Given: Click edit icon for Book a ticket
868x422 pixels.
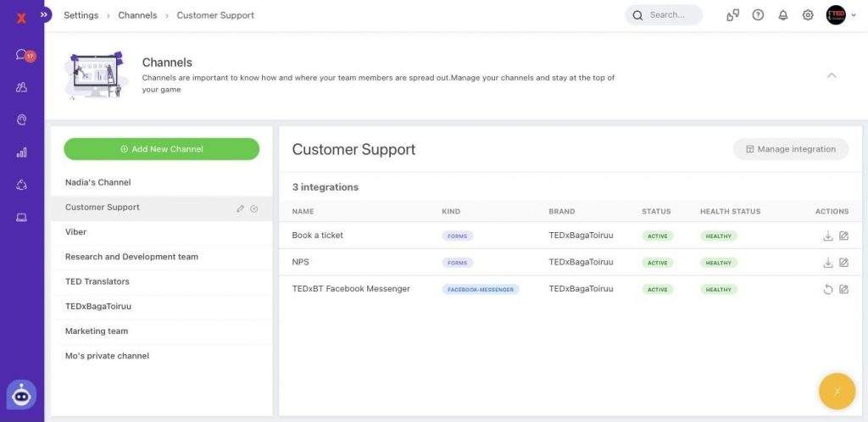Looking at the screenshot, I should point(843,236).
